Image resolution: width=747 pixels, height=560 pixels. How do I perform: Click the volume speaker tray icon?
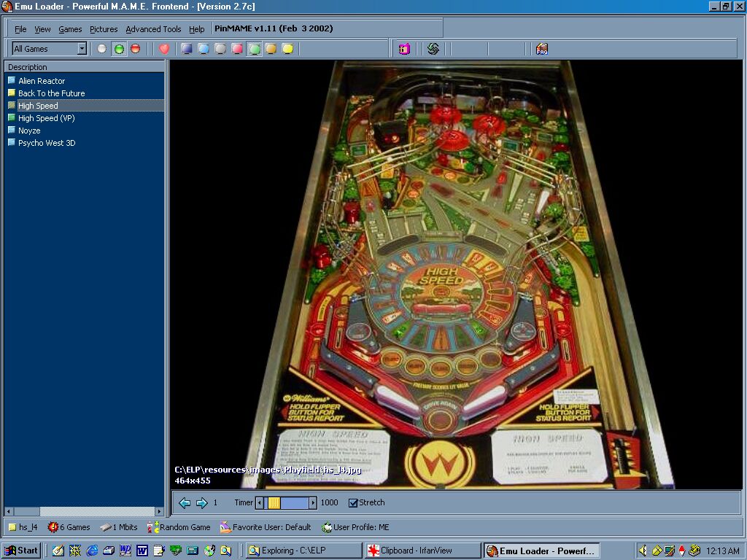[x=643, y=551]
